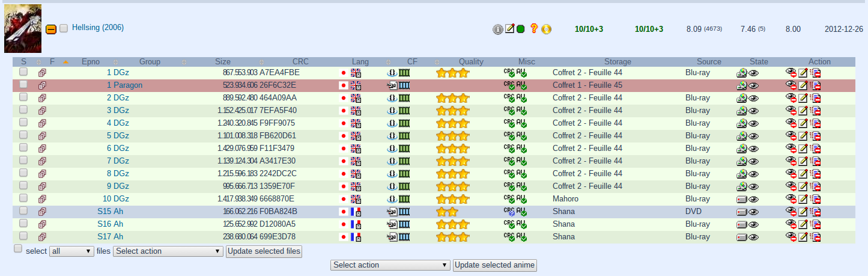Click the Hellsing cover thumbnail
The height and width of the screenshot is (276, 868).
pos(23,29)
